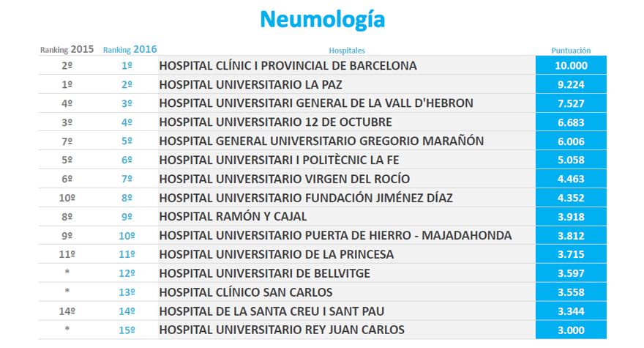The width and height of the screenshot is (644, 348).
Task: Click the Ranking 2016 column header
Action: [130, 50]
